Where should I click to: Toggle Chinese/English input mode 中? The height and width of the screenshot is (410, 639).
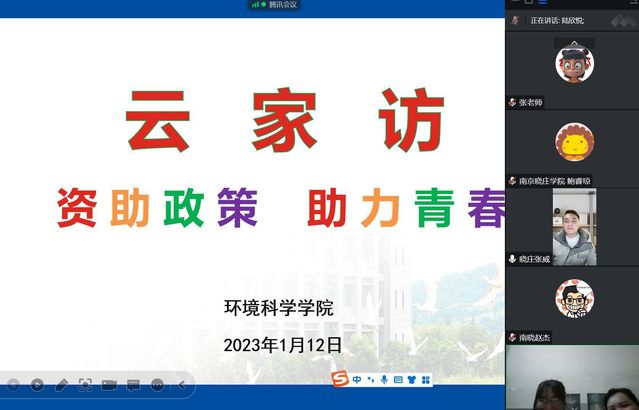coord(357,380)
